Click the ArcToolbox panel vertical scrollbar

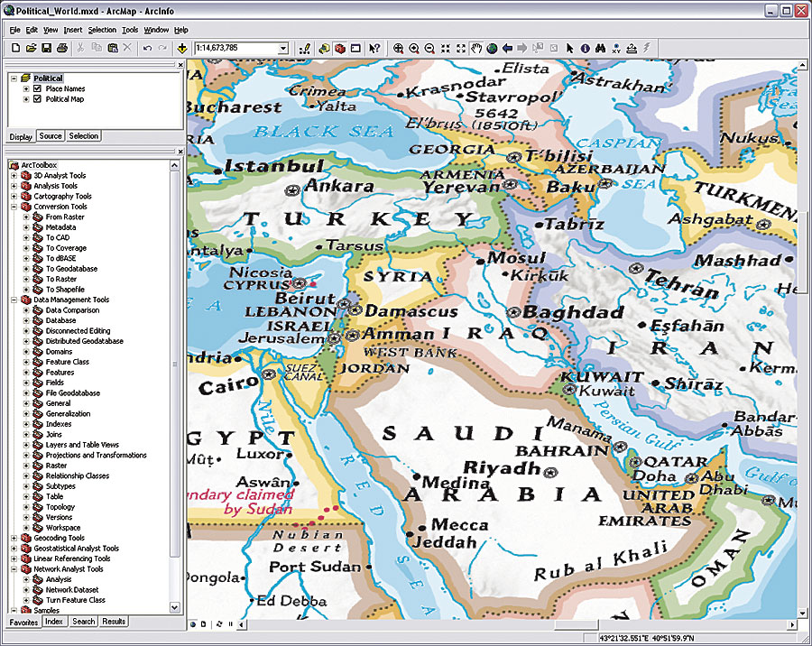(x=176, y=361)
